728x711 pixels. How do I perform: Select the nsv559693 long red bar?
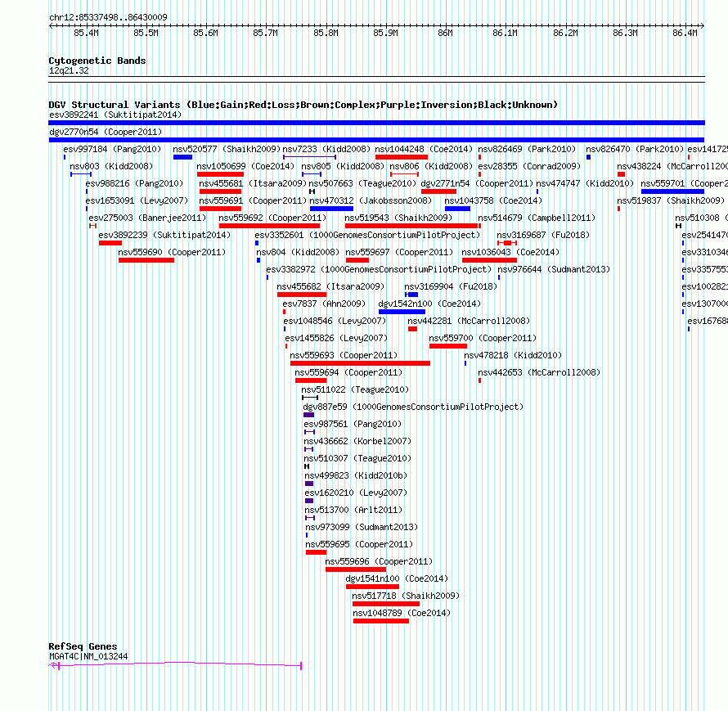[x=360, y=363]
